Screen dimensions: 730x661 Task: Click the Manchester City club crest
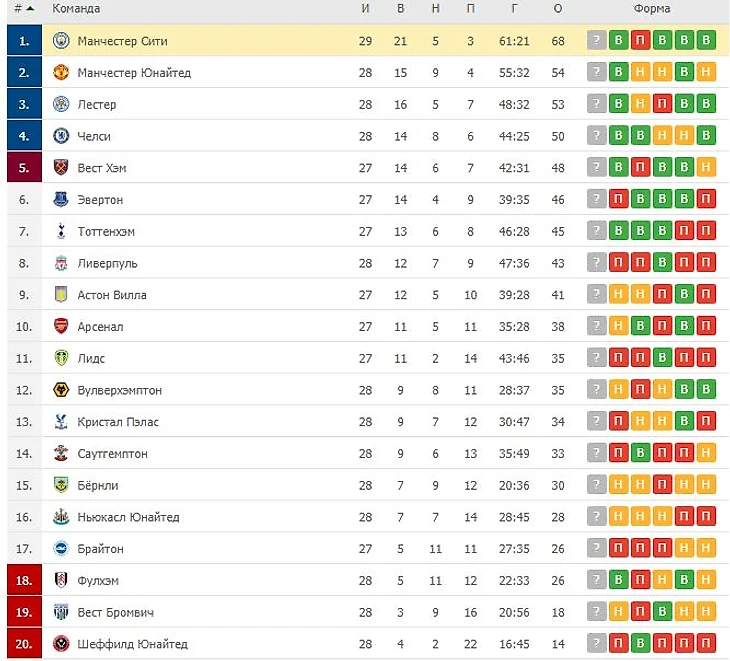point(60,41)
